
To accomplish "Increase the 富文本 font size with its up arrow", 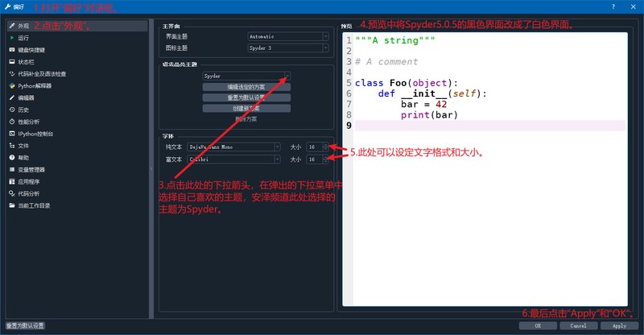I will point(326,157).
